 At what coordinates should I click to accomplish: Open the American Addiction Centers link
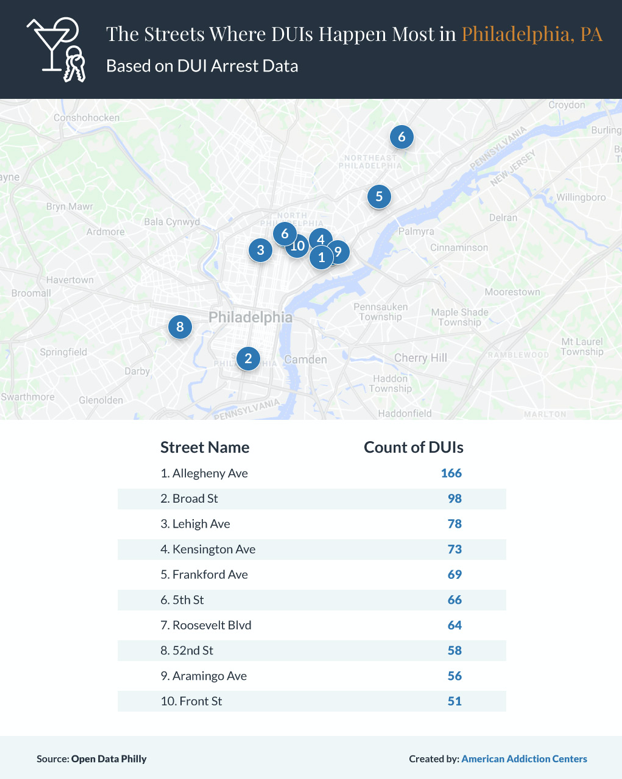coord(524,759)
